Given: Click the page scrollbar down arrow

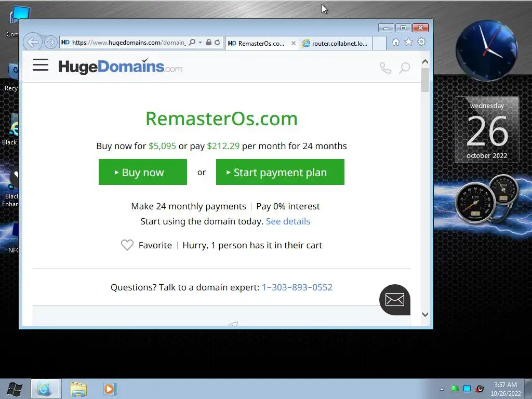Looking at the screenshot, I should tap(425, 314).
